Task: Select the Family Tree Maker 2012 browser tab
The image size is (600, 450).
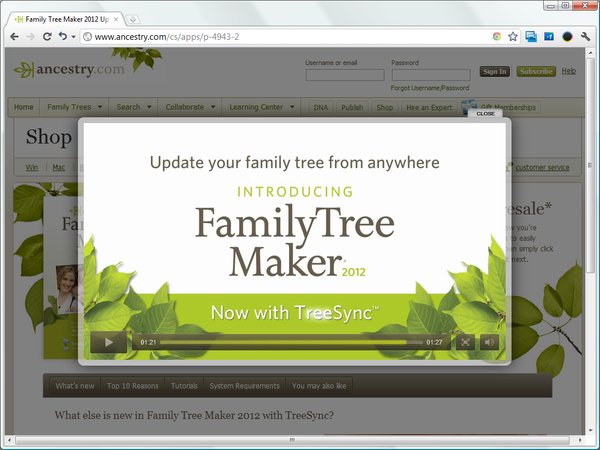Action: (66, 20)
